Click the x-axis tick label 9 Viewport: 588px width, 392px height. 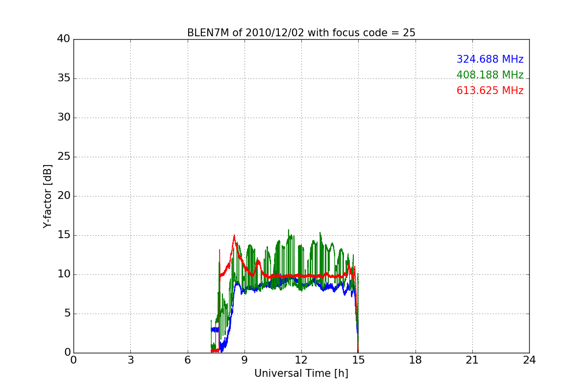point(245,360)
